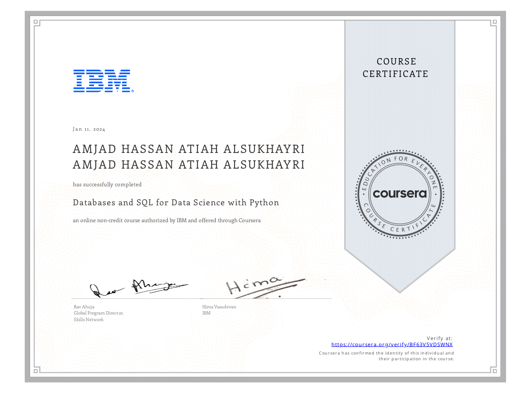The image size is (532, 418).
Task: Click Hima's handwritten signature
Action: pyautogui.click(x=264, y=286)
